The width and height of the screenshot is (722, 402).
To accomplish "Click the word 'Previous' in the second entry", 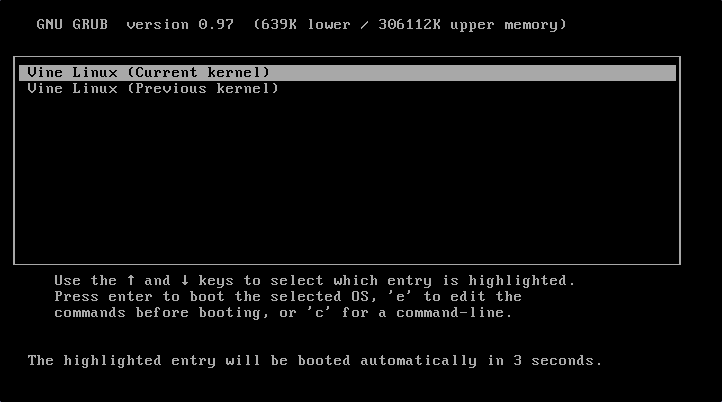I will point(171,88).
